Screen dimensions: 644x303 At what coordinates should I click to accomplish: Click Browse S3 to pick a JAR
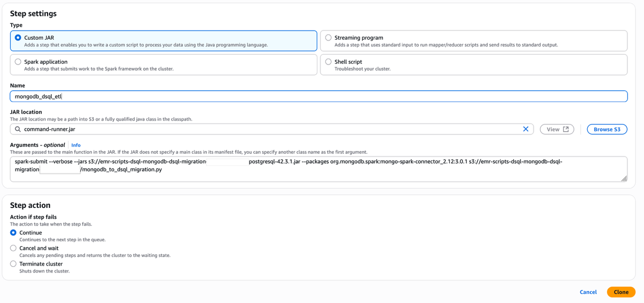(x=607, y=129)
